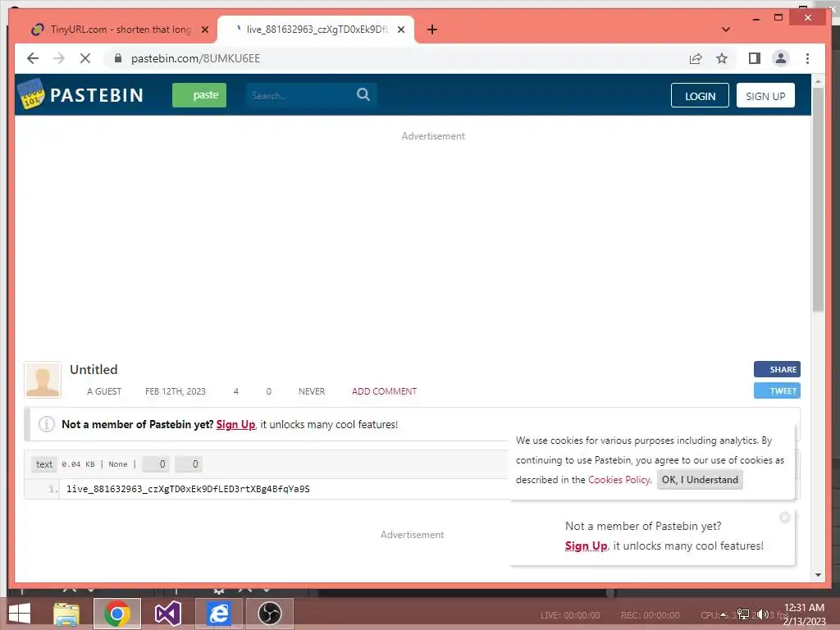
Task: Click the scrollbar up arrow
Action: click(x=818, y=81)
